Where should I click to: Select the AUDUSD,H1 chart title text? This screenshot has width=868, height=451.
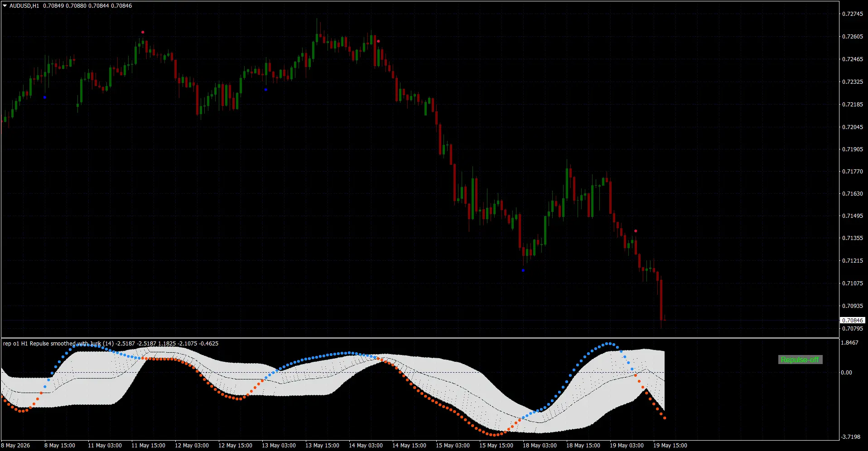click(x=24, y=6)
